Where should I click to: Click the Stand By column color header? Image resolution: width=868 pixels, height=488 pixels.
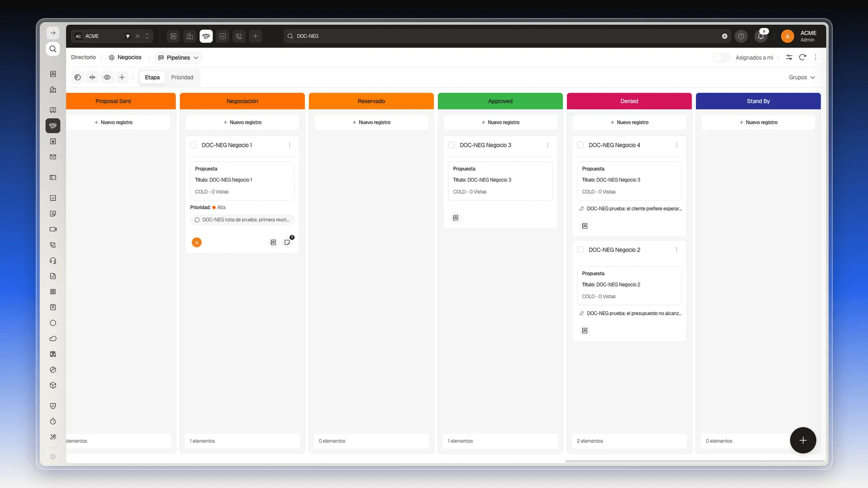[758, 101]
